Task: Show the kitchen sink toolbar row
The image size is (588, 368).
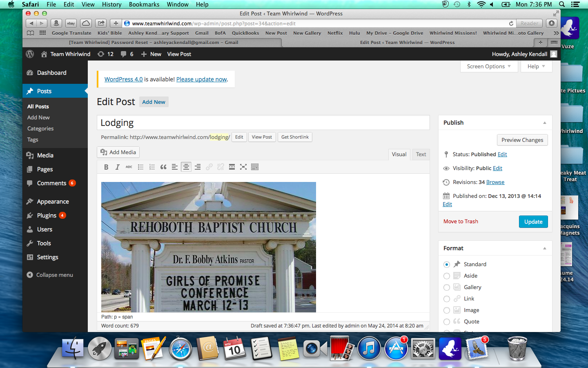Action: [255, 167]
